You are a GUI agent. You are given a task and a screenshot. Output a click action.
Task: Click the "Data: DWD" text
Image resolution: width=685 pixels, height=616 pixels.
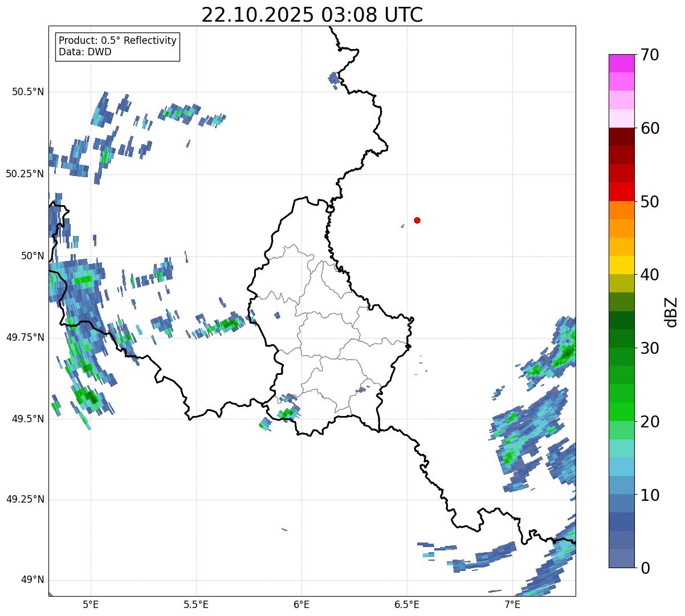pyautogui.click(x=85, y=52)
